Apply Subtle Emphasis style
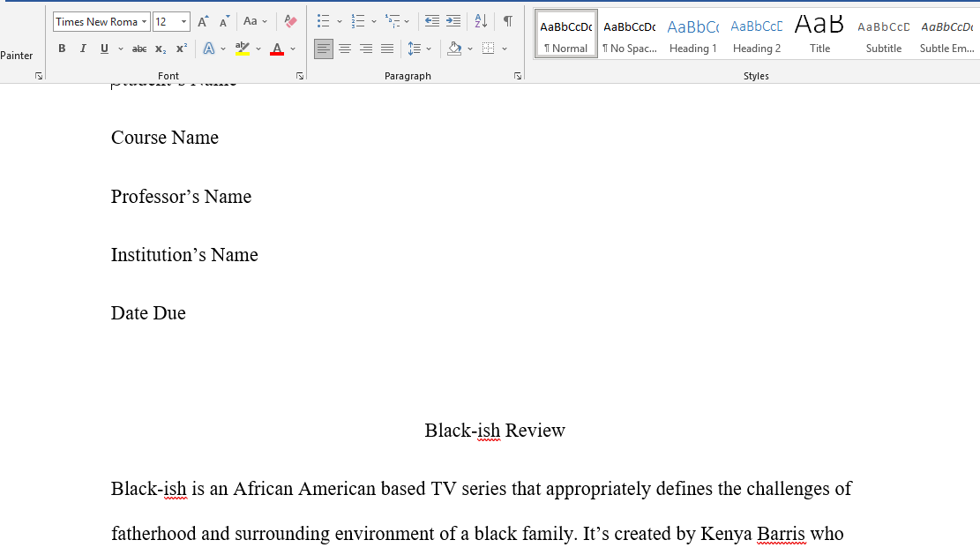Image resolution: width=980 pixels, height=555 pixels. click(x=946, y=34)
